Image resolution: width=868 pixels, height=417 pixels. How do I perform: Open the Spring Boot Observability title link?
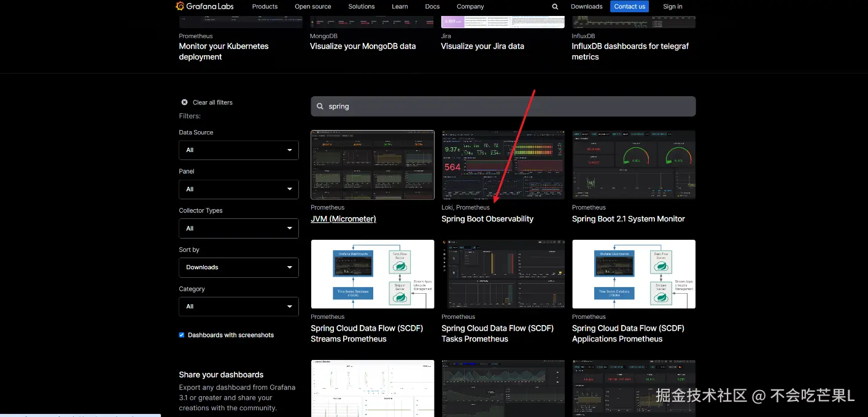tap(487, 219)
